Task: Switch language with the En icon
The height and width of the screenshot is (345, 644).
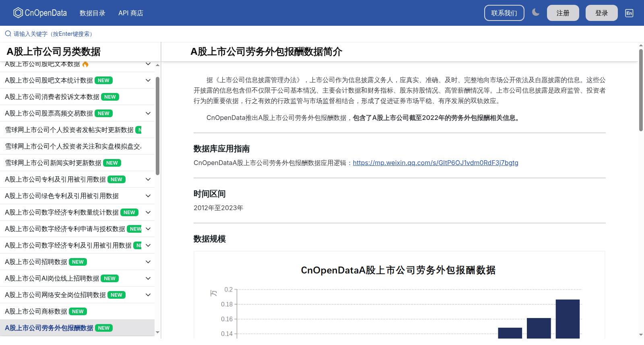Action: click(629, 13)
